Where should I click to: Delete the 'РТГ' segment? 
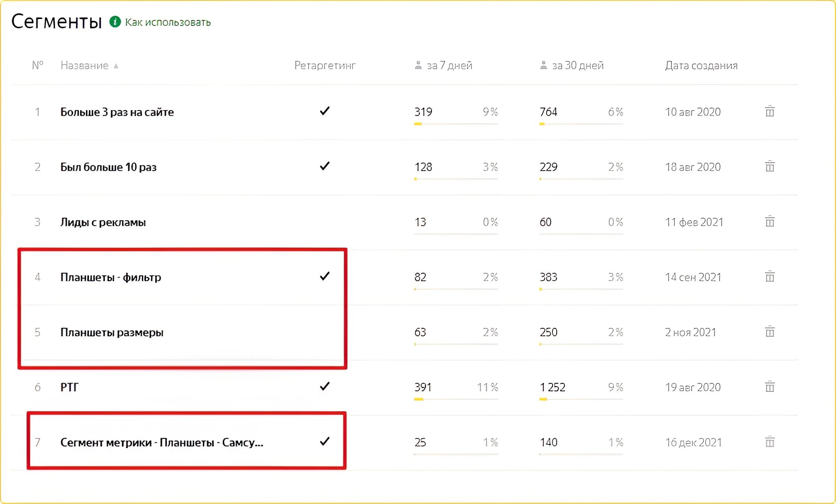pyautogui.click(x=770, y=387)
